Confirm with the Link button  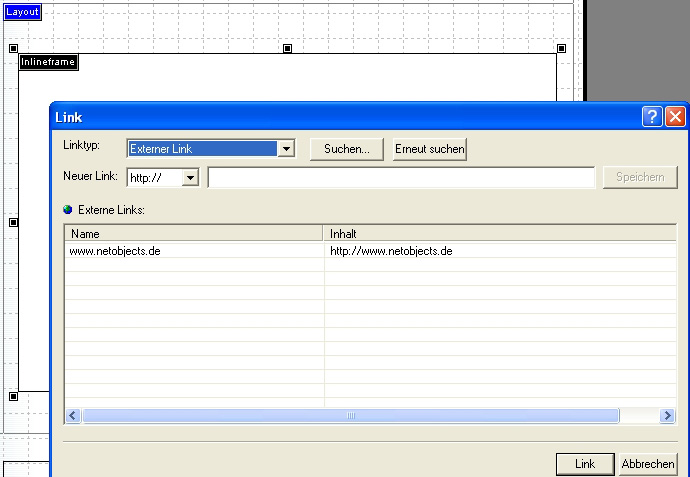(x=585, y=464)
